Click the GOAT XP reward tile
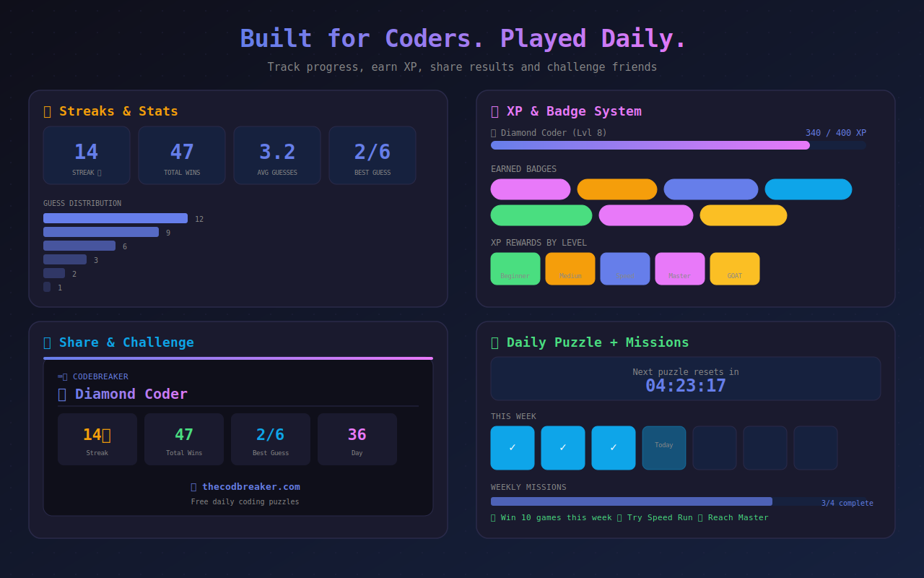Viewport: 924px width, 578px height. [x=735, y=269]
